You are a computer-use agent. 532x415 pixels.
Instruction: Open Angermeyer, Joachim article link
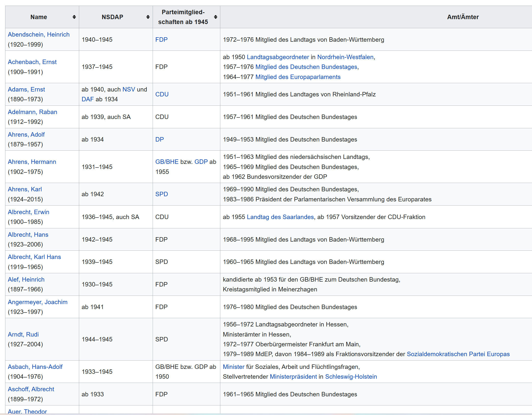point(37,302)
